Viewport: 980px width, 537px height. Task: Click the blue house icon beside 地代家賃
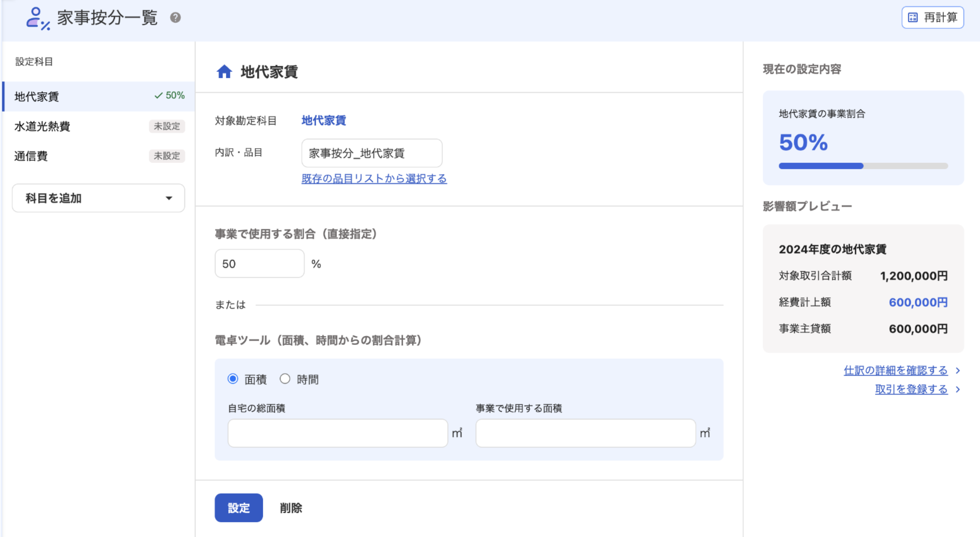click(224, 71)
